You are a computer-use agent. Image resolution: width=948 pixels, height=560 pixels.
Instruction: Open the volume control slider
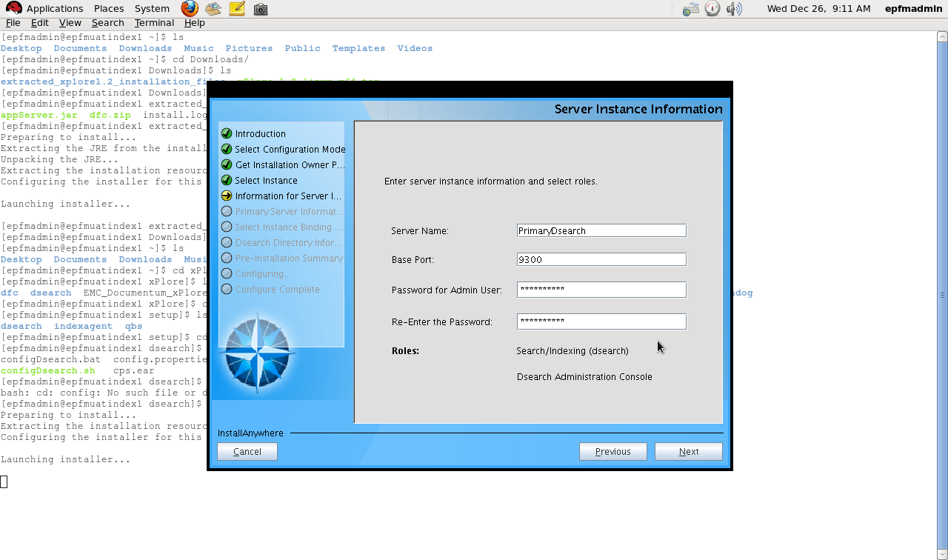tap(732, 9)
